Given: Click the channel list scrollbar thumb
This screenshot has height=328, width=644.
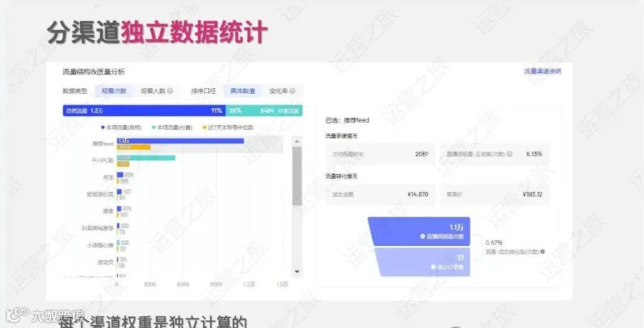Looking at the screenshot, I should pyautogui.click(x=297, y=176).
